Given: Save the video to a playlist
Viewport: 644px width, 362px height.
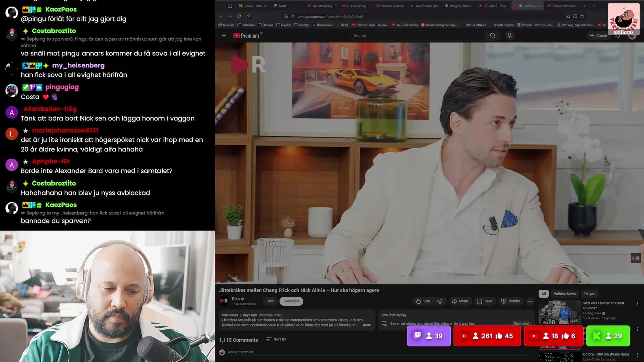Looking at the screenshot, I should pos(485,301).
